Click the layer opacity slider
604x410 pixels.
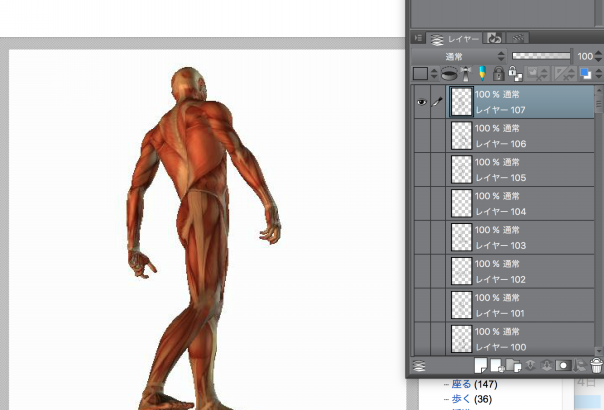[540, 56]
